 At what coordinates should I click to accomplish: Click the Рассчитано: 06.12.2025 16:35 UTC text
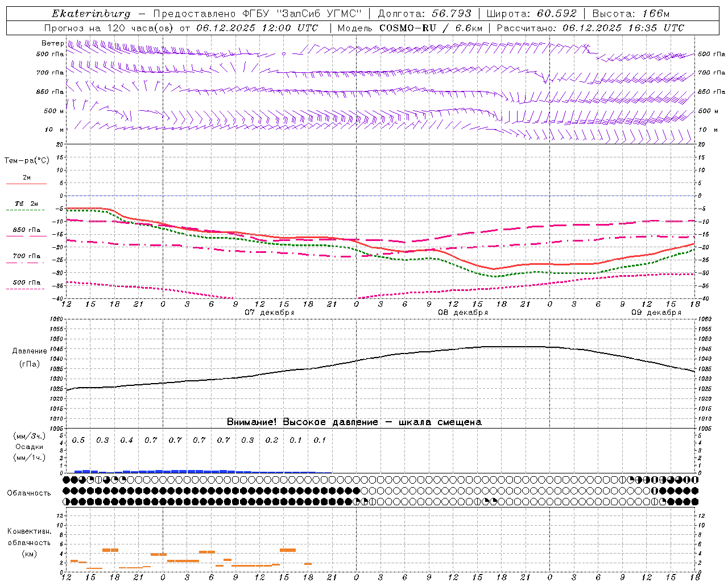590,28
